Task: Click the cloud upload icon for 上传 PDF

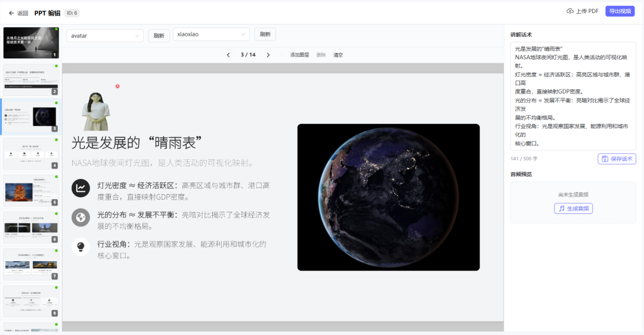Action: [x=570, y=11]
